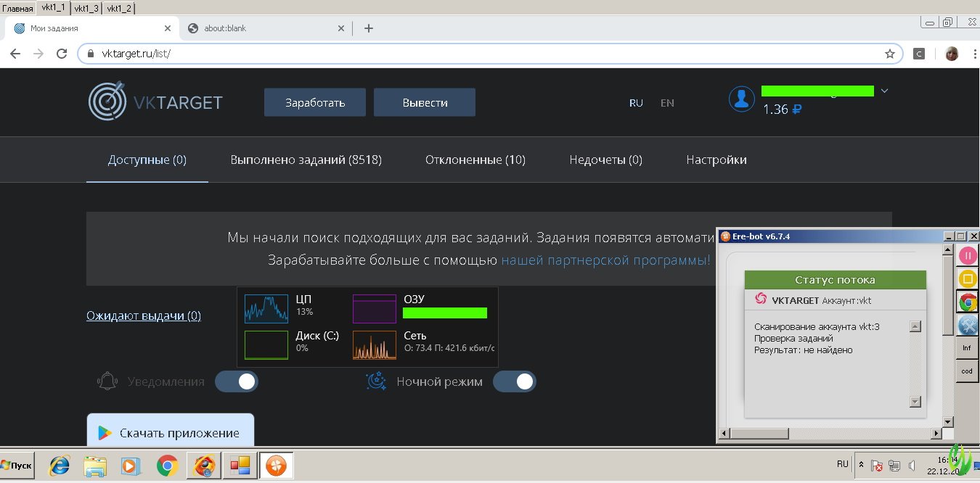Click the VKTarget logo in the header

pos(155,102)
